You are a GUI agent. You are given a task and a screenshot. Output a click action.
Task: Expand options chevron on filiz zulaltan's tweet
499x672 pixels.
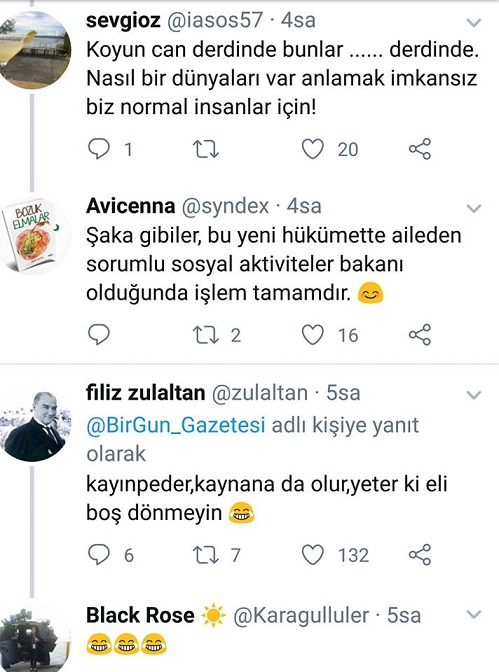474,395
